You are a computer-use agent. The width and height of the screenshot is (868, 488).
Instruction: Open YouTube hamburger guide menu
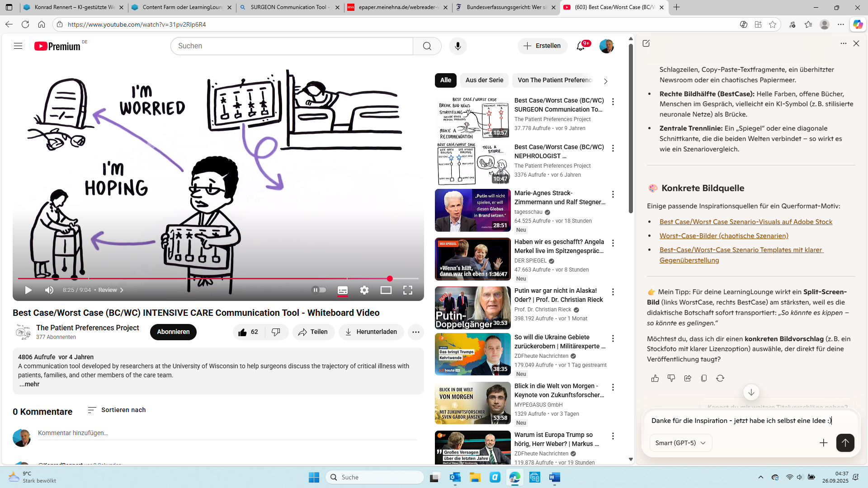18,46
